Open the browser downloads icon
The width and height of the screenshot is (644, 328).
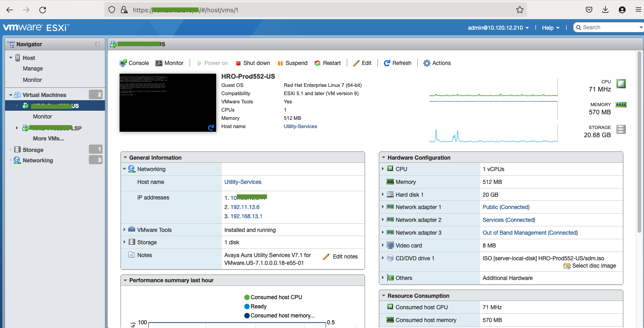coord(606,10)
